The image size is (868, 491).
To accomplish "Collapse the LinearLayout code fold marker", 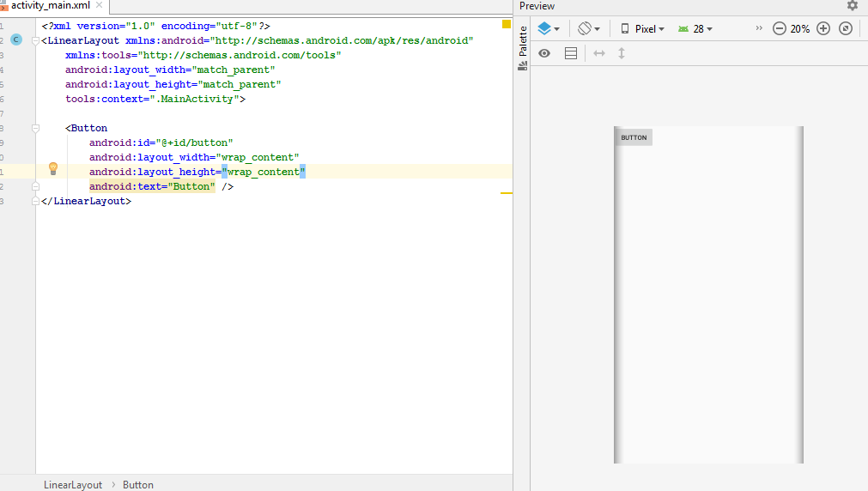I will point(35,40).
